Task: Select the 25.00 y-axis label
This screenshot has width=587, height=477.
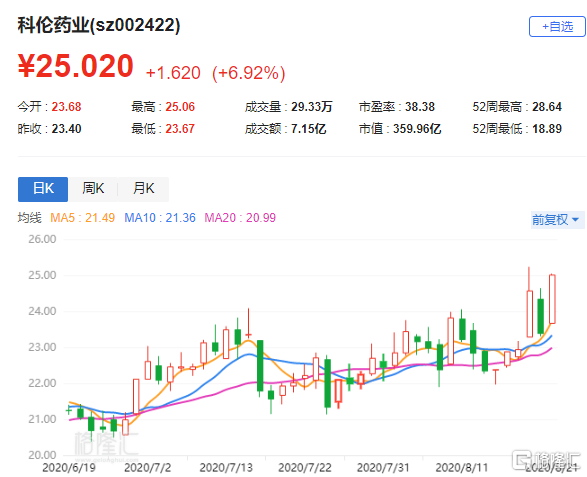Action: 42,275
